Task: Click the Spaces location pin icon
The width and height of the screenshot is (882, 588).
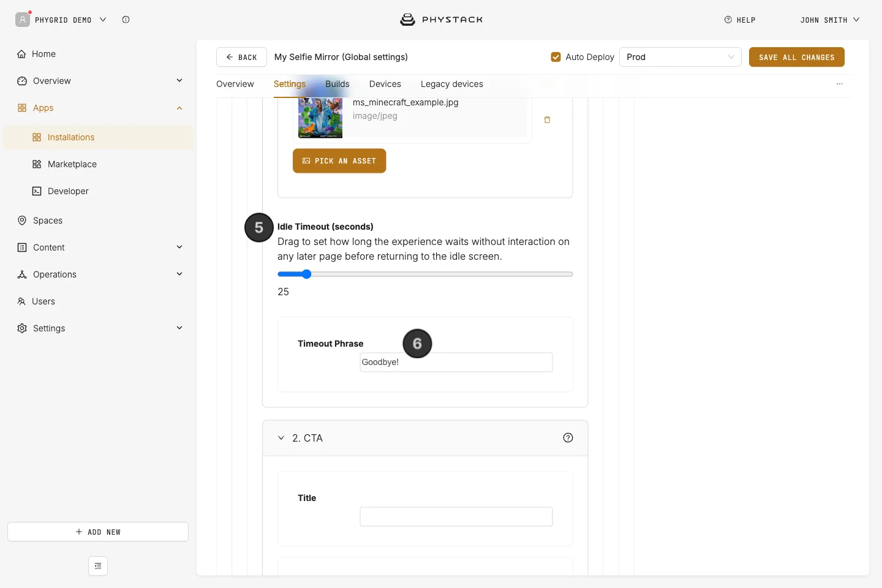Action: point(22,221)
